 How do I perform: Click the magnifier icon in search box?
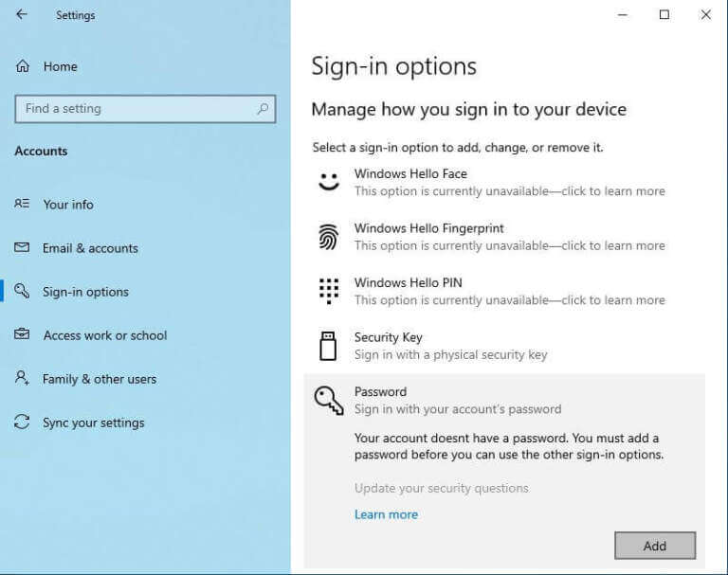[263, 109]
